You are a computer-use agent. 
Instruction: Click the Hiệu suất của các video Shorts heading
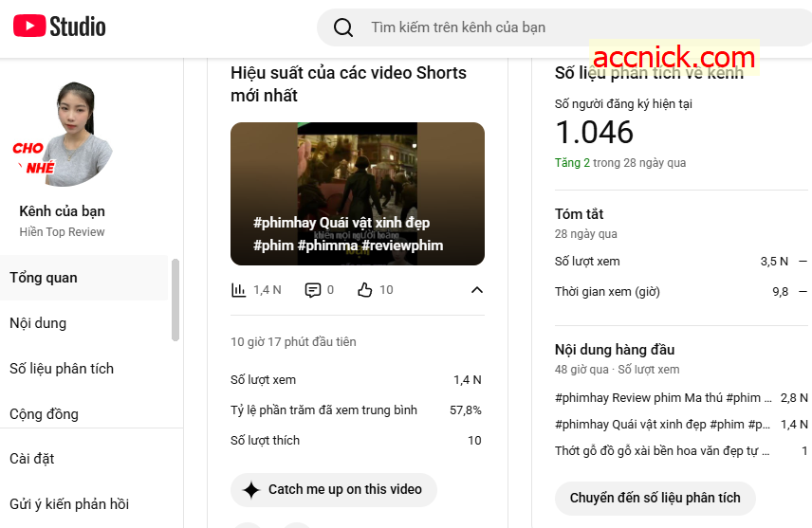click(x=348, y=83)
